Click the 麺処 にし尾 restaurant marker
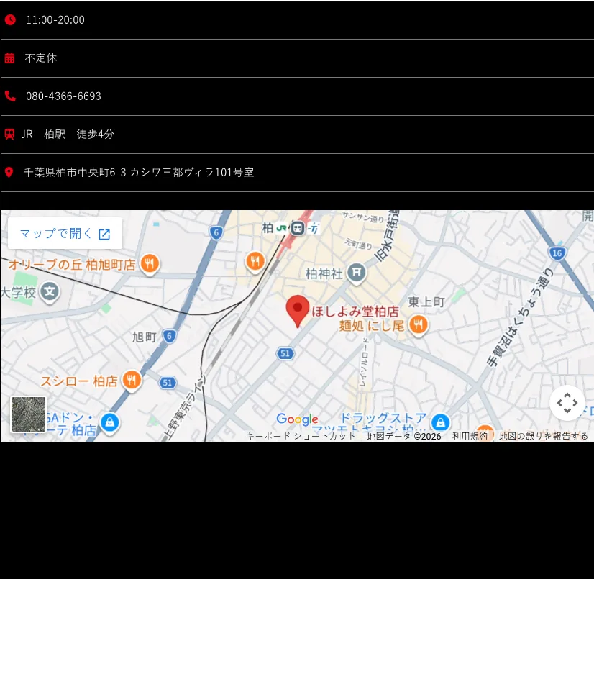Viewport: 594px width, 700px height. 418,325
